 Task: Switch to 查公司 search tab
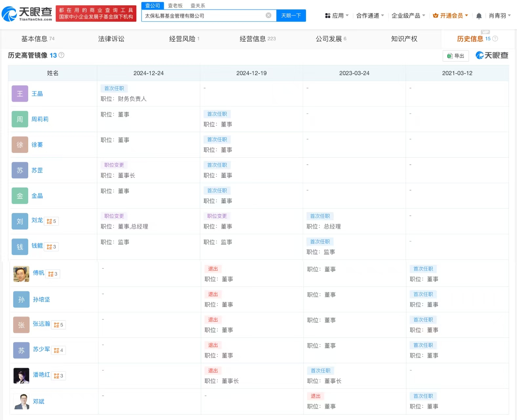[153, 6]
